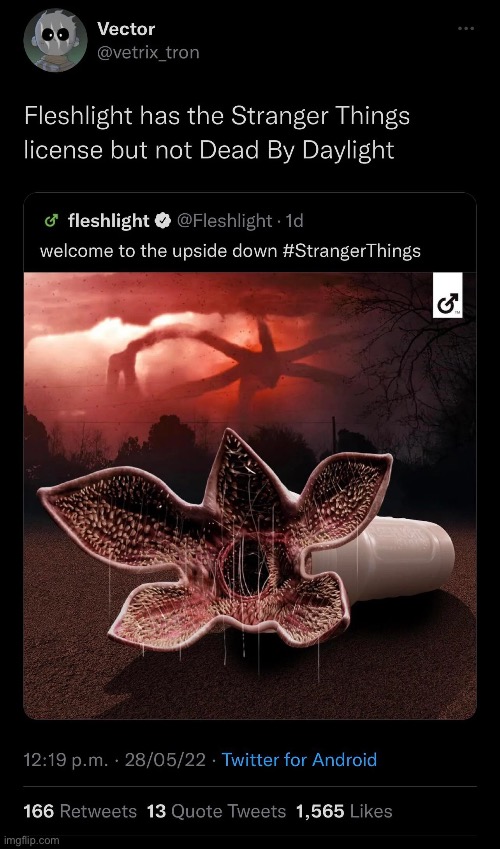
Task: Open the fleshlight account name in quoted tweet
Action: coord(108,220)
